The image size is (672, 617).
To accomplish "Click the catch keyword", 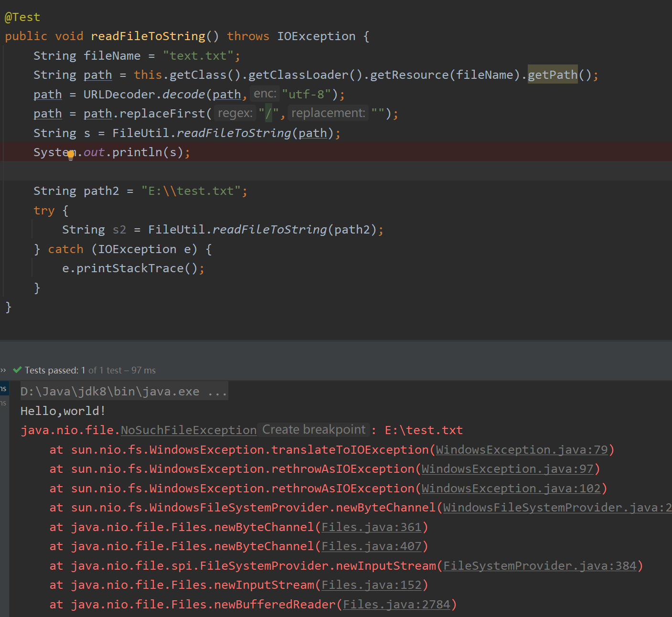I will coord(65,249).
